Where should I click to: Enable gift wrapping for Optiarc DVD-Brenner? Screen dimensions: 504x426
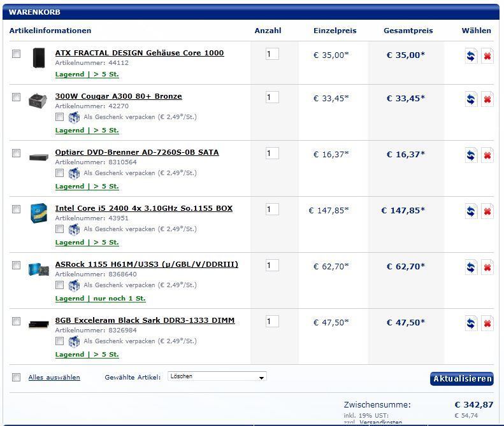59,173
